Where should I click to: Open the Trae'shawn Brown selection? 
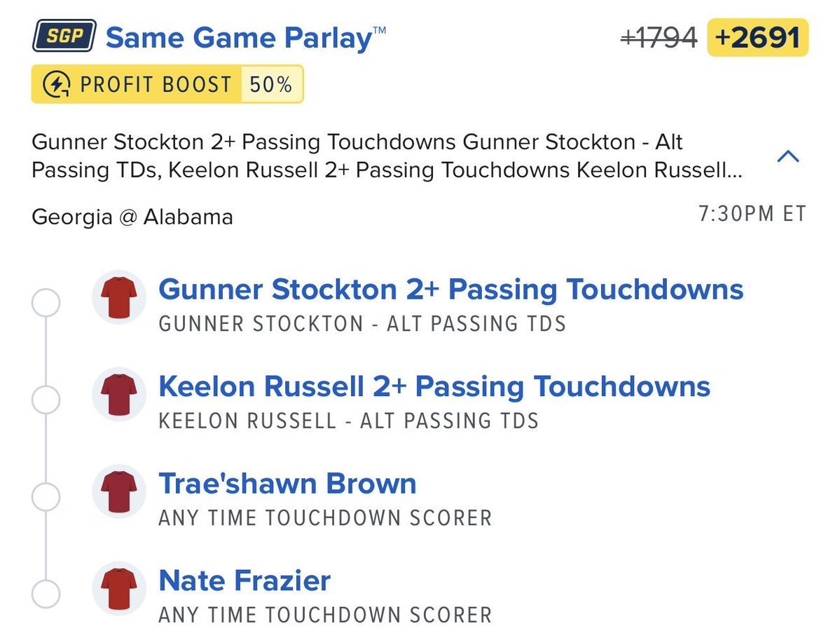pos(288,484)
